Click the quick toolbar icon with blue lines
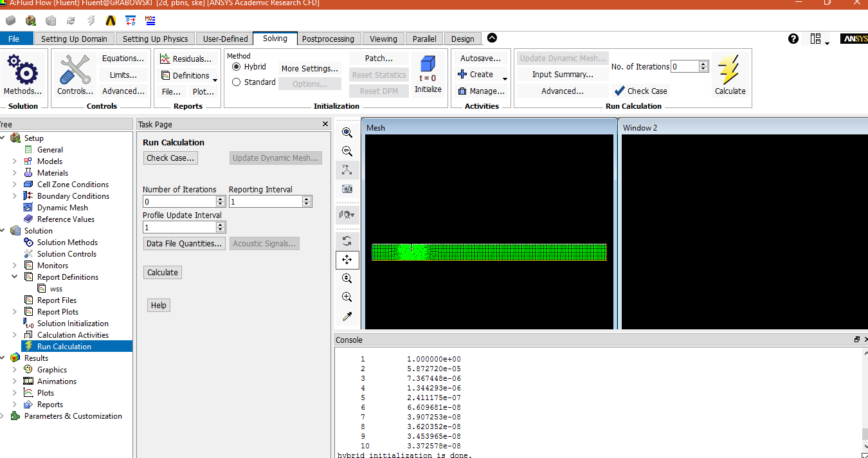Image resolution: width=868 pixels, height=458 pixels. (x=150, y=21)
